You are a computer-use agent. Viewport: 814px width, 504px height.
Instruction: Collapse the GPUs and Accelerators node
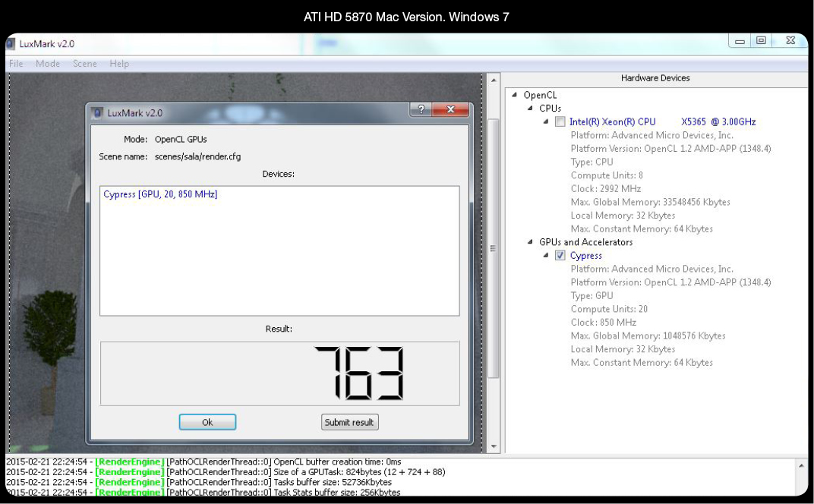click(x=530, y=242)
